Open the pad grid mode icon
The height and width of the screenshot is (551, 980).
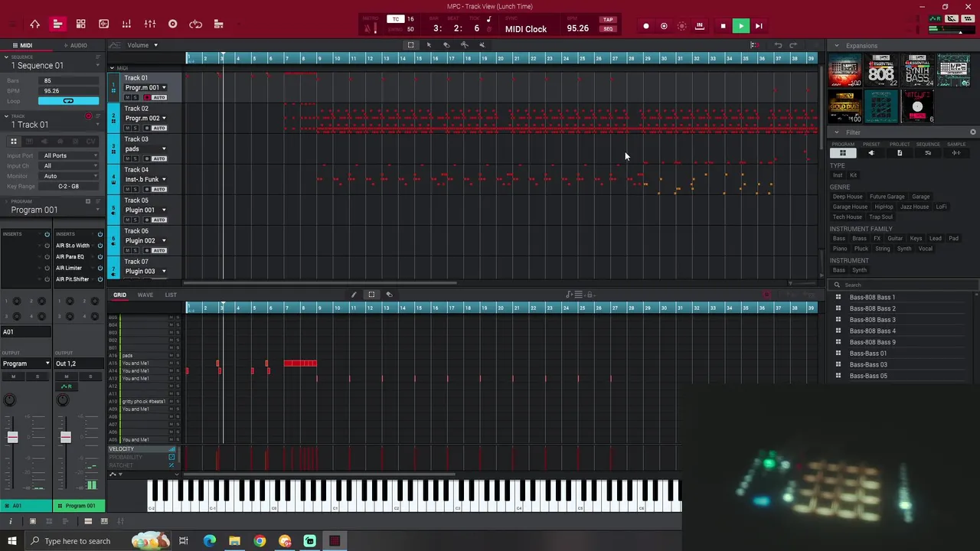tap(80, 24)
